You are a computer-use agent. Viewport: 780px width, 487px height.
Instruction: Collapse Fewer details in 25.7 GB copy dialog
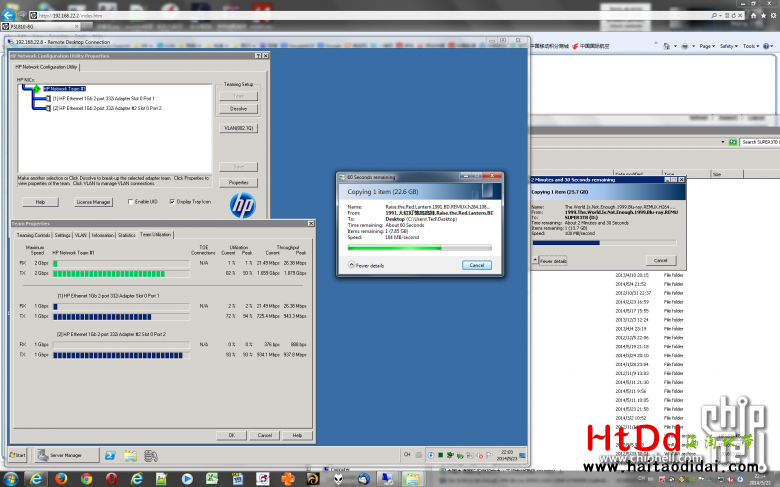pos(552,260)
